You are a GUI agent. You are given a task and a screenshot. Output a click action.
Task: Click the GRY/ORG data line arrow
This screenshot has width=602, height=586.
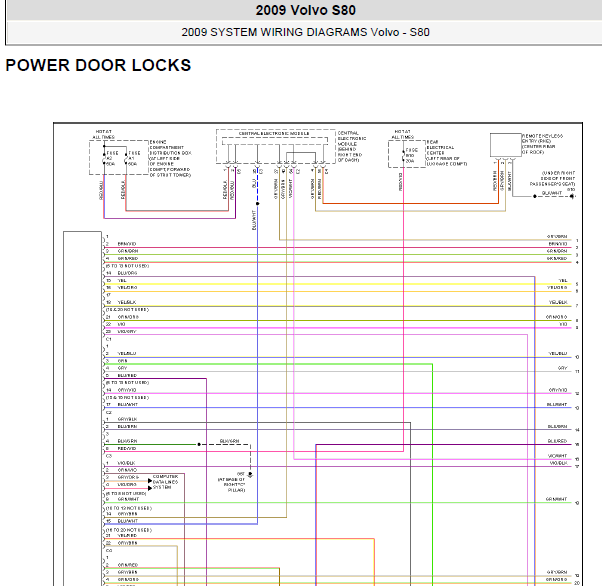[150, 481]
